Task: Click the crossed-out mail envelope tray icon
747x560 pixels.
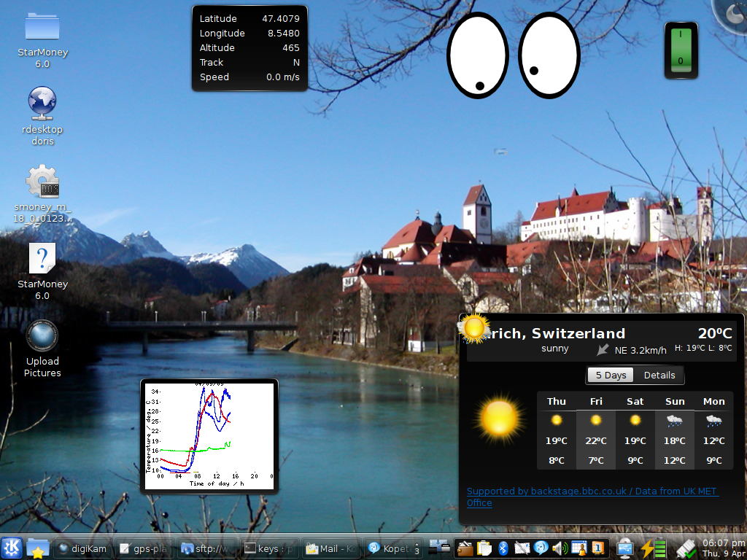Action: (x=522, y=548)
